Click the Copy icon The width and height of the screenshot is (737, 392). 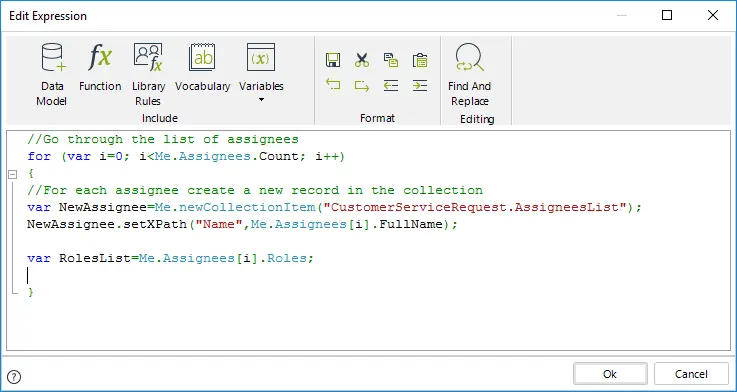click(x=391, y=60)
